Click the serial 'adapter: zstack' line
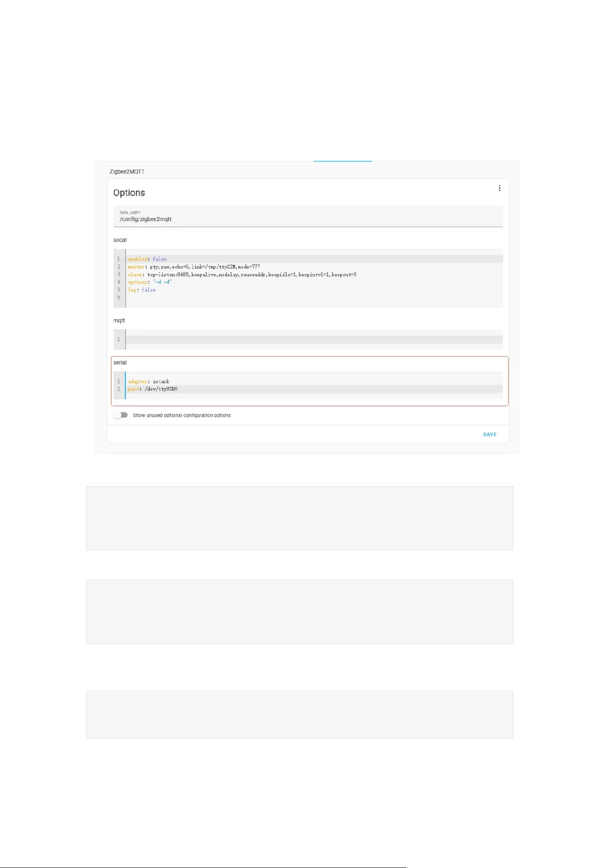Screen dimensions: 614x868 click(x=314, y=382)
